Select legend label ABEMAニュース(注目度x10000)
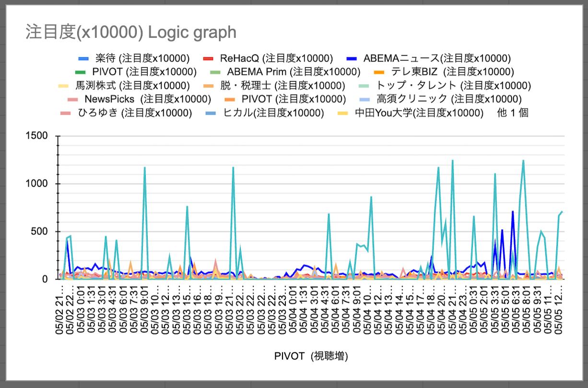 coord(437,59)
